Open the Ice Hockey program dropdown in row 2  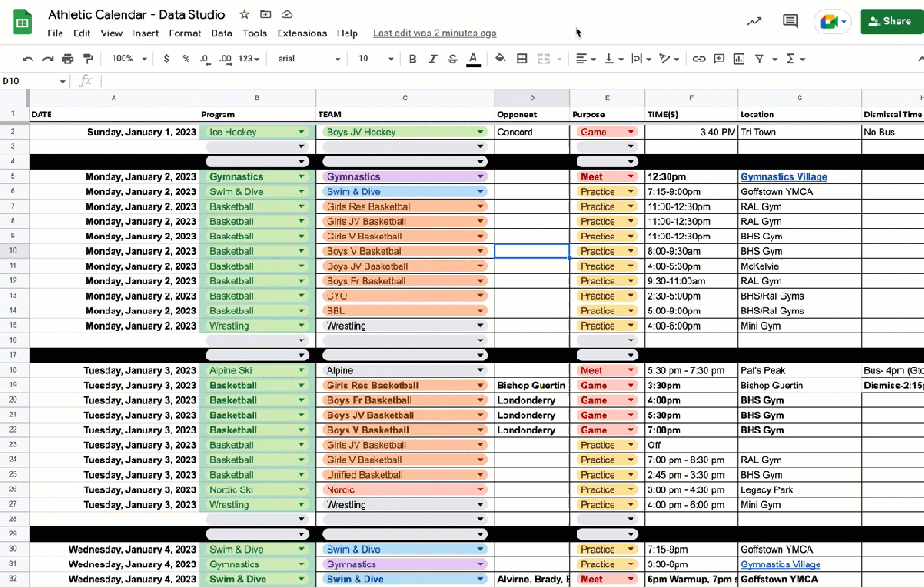tap(301, 132)
